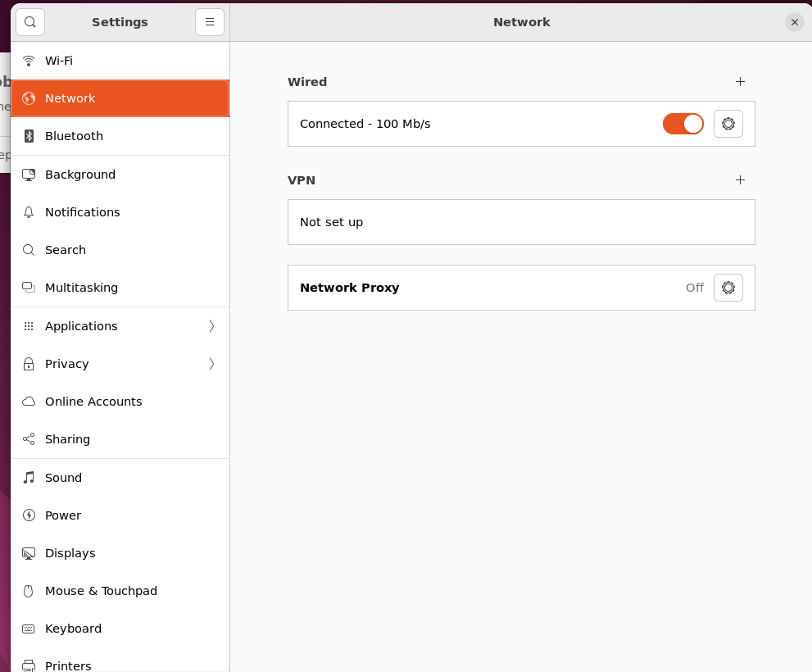
Task: Open the Sound panel
Action: [120, 477]
